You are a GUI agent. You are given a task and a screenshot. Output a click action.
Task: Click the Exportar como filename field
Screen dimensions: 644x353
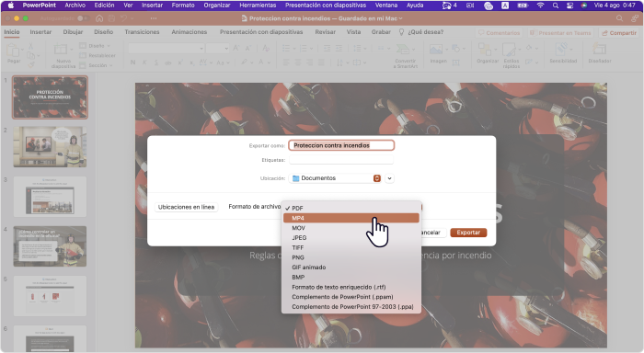click(341, 145)
